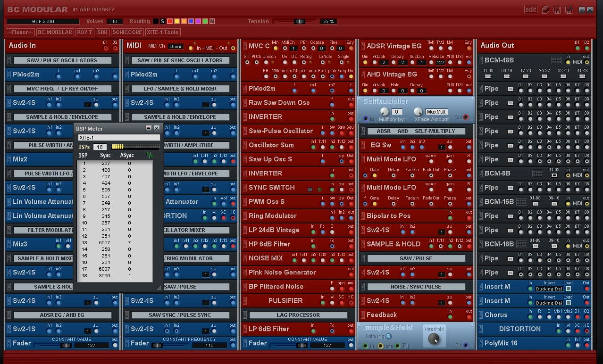The image size is (603, 364).
Task: Click the MIDI port icon on BCM-48B module
Action: pos(568,61)
